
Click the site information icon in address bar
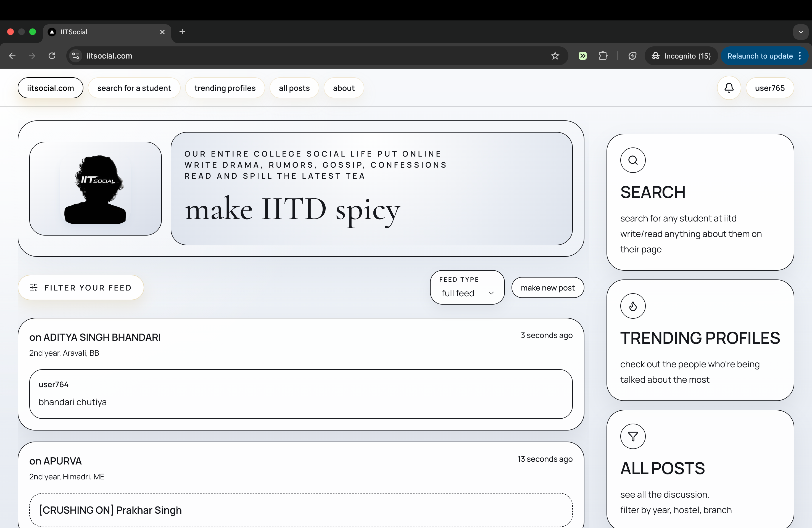click(x=76, y=56)
